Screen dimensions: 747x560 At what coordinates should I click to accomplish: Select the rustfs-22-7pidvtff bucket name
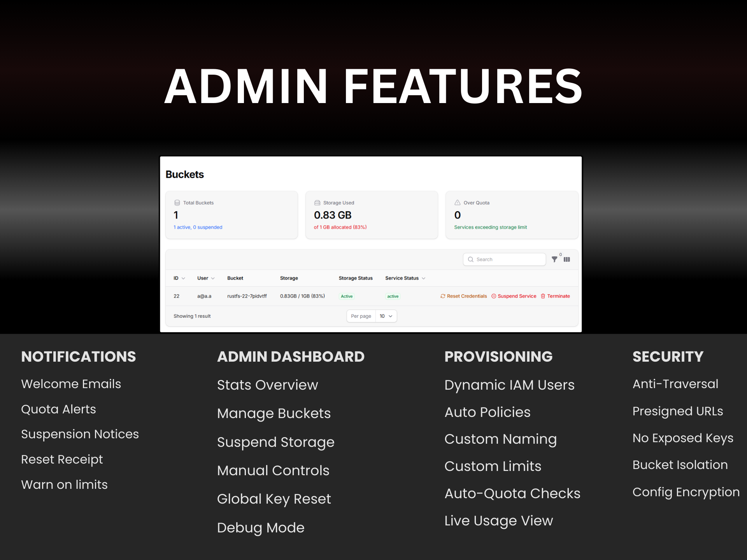point(247,296)
